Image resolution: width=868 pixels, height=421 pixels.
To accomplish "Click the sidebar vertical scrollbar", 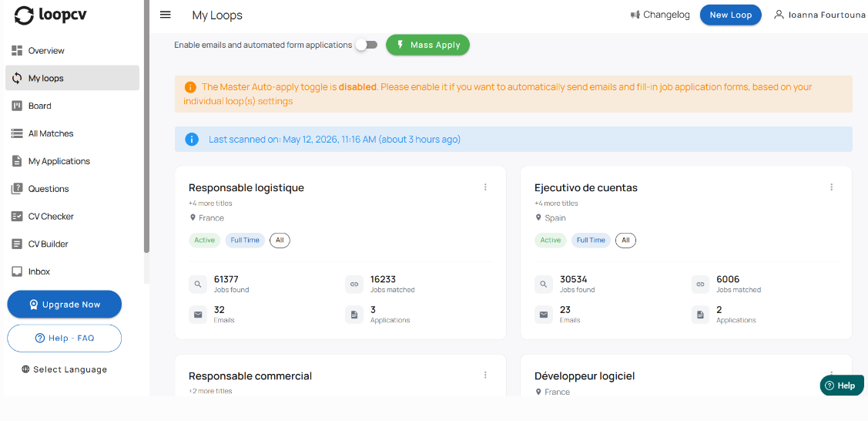I will (146, 126).
